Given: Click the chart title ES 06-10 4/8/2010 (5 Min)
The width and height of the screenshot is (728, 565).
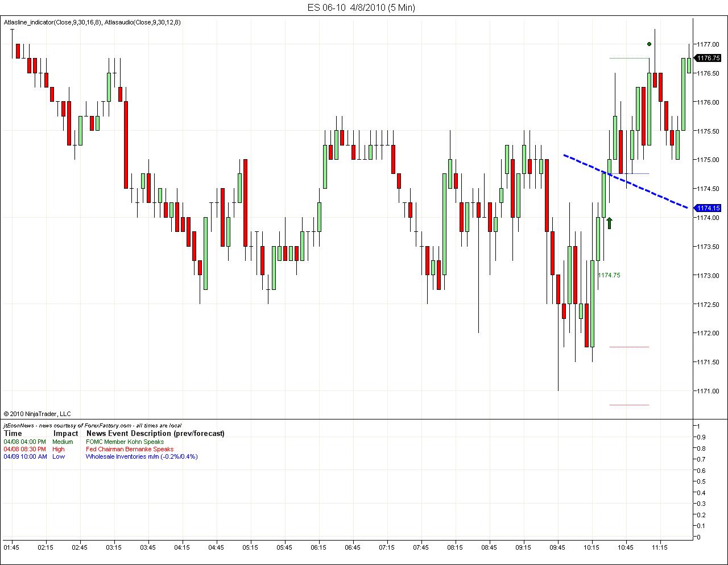Looking at the screenshot, I should click(361, 7).
